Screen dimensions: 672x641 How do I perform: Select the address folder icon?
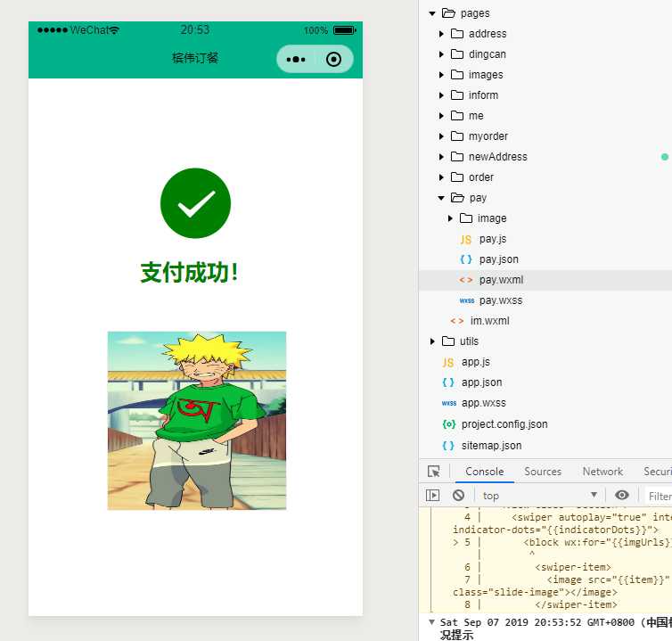pos(457,34)
